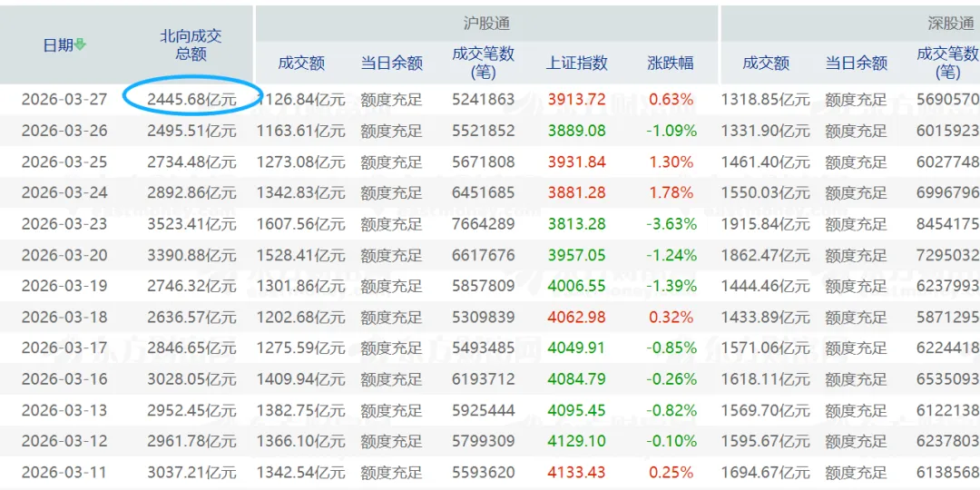Click the date cell 2026-03-17

(64, 348)
